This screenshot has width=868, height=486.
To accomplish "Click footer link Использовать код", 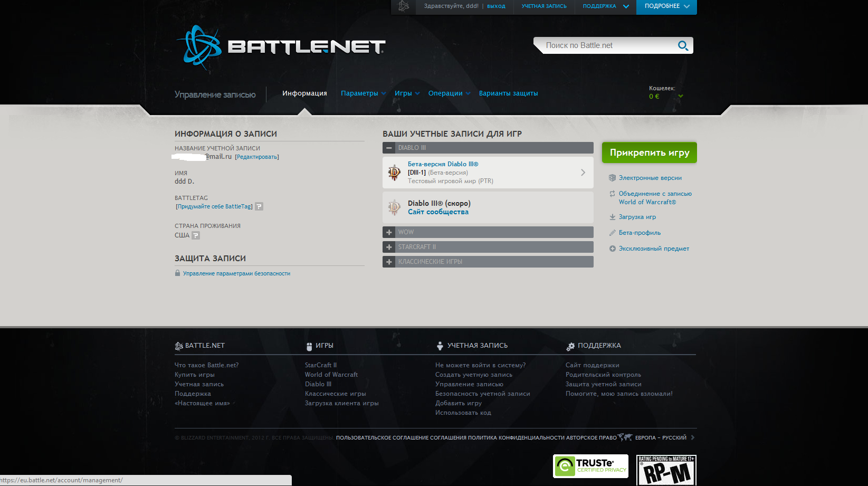I will pyautogui.click(x=463, y=413).
